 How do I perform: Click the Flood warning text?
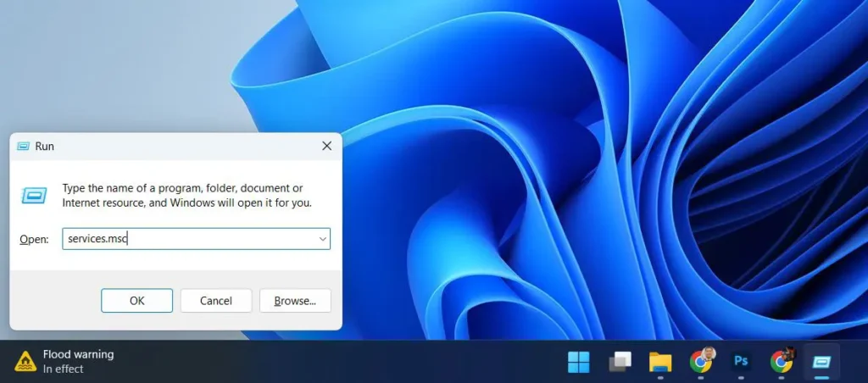coord(78,354)
